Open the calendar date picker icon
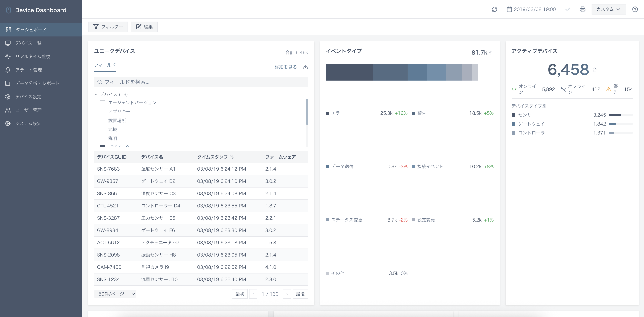This screenshot has width=644, height=317. click(x=509, y=9)
